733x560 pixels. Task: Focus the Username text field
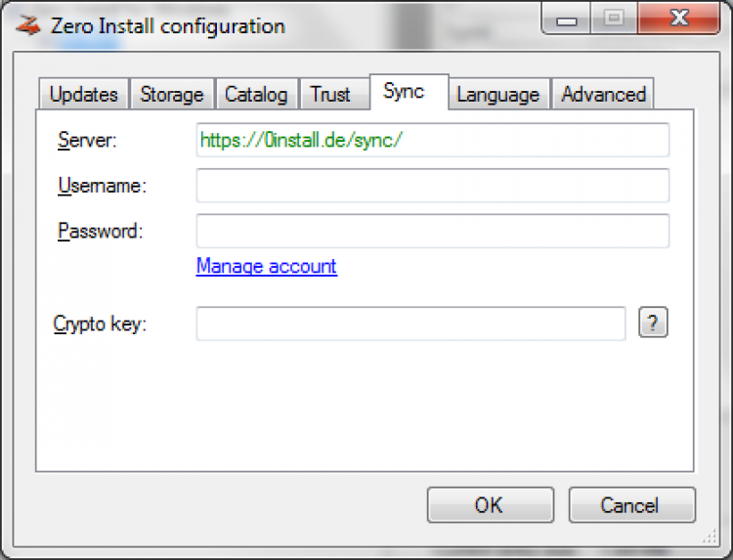tap(432, 186)
